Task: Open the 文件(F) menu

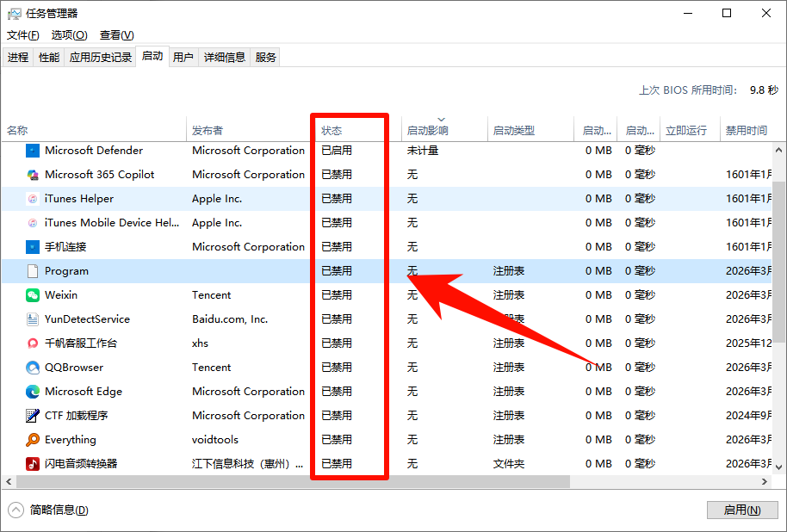Action: 23,35
